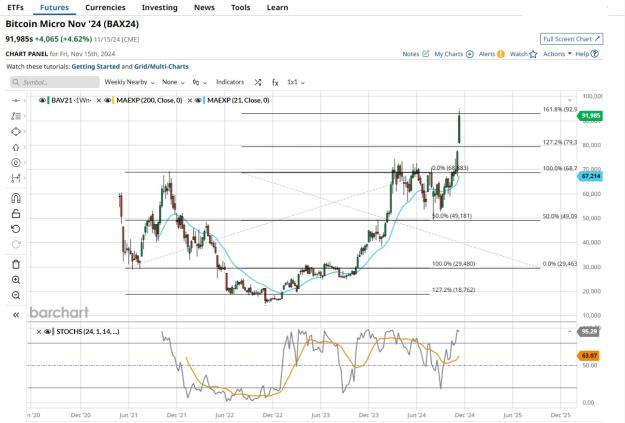Click the STOCHS (24, 1, 14, ...) label

88,332
